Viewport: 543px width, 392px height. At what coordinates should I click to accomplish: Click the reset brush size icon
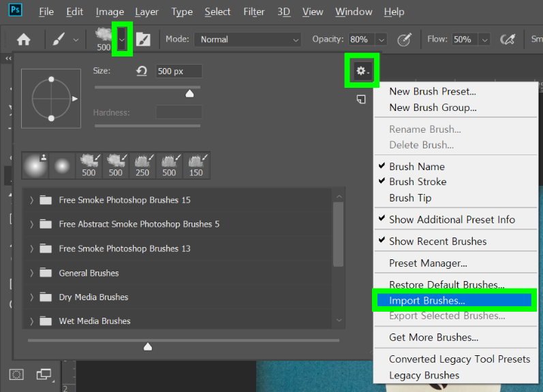[141, 71]
